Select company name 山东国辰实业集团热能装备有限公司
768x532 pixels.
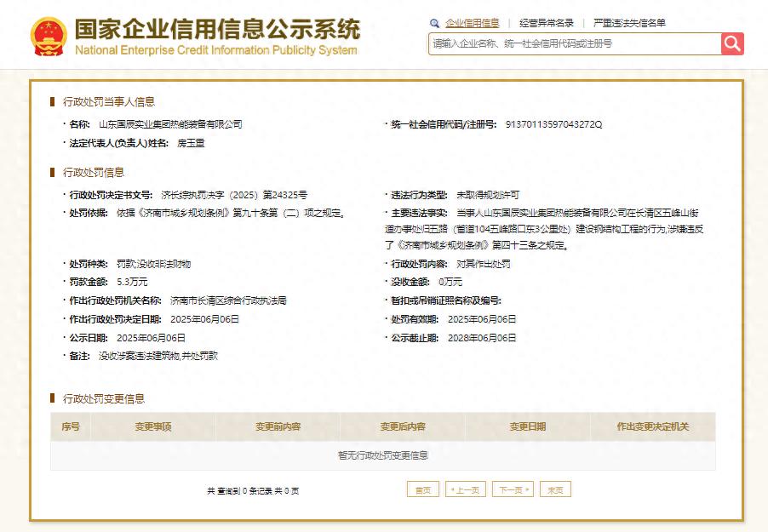click(170, 124)
